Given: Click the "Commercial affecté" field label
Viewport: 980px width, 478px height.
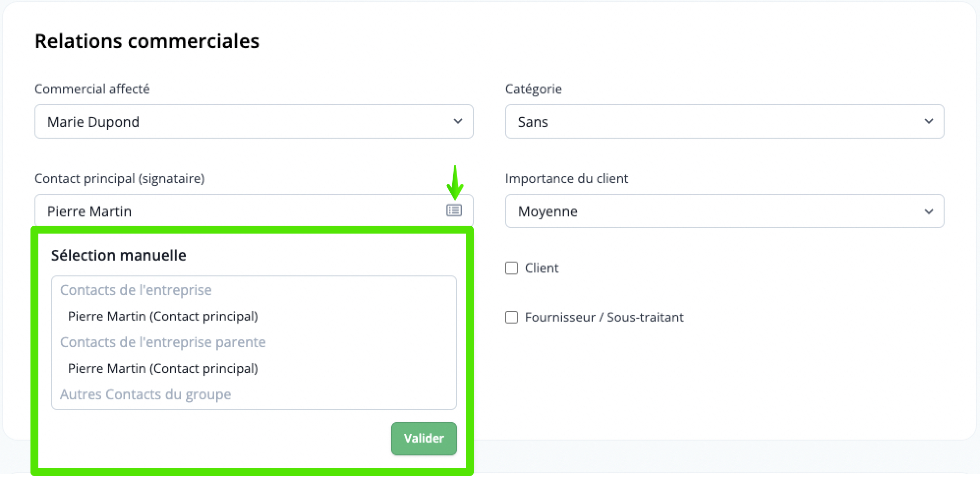Looking at the screenshot, I should click(x=92, y=89).
